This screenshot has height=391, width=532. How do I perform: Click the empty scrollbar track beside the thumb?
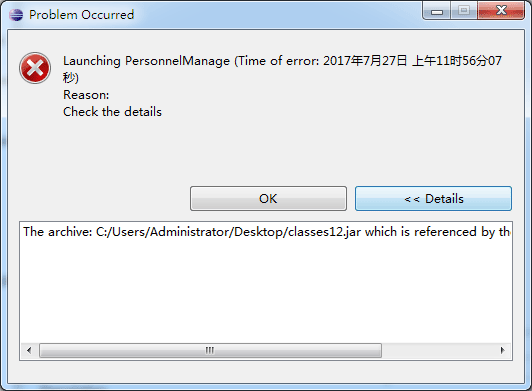point(438,350)
